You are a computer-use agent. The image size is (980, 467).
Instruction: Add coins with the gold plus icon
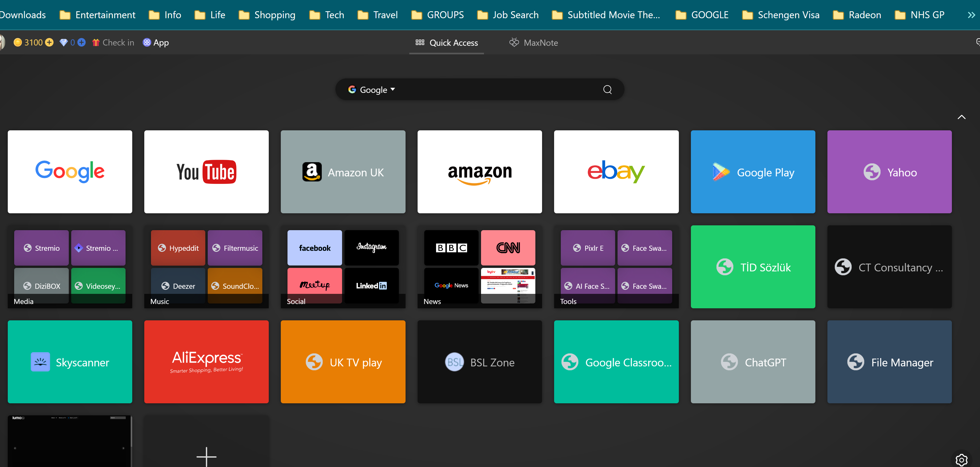[49, 42]
